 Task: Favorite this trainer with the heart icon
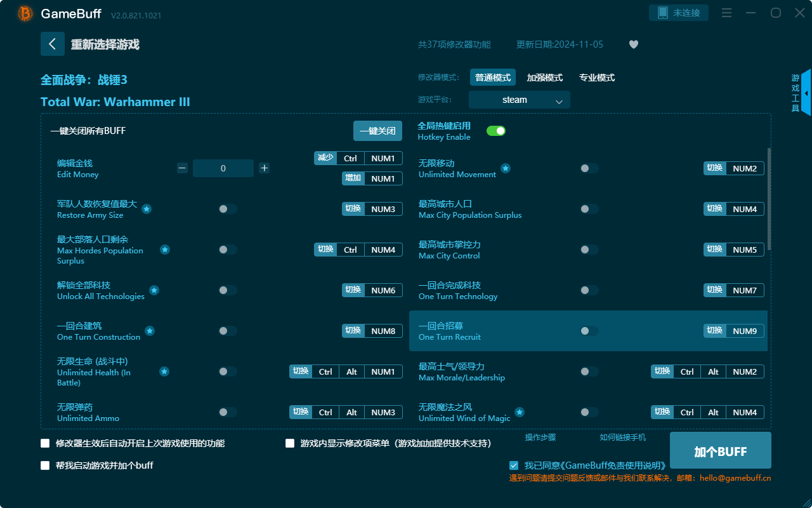(x=633, y=44)
